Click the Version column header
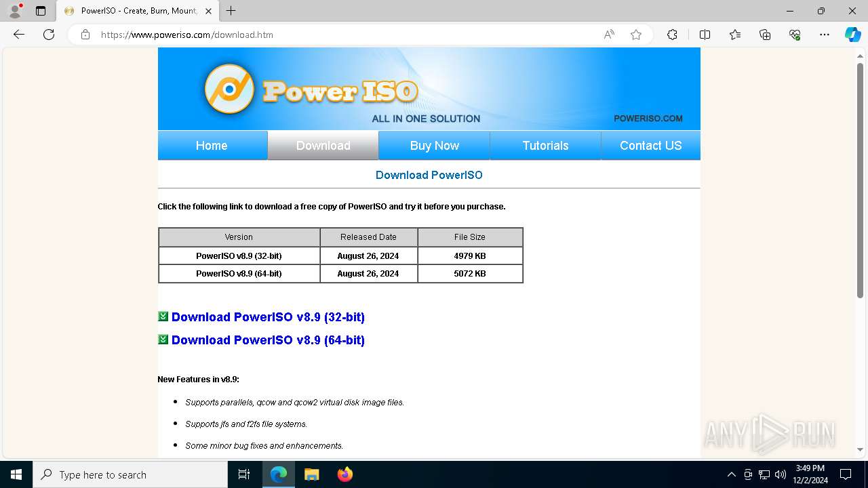 (239, 237)
